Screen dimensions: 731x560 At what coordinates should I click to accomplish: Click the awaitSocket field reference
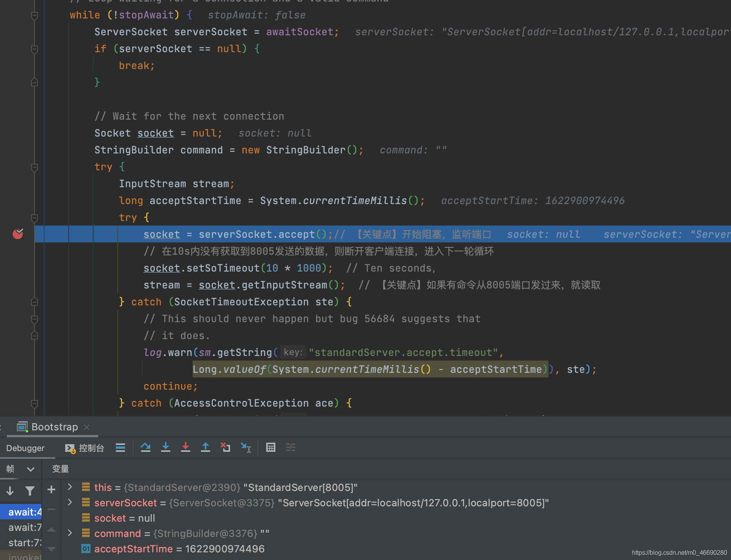click(300, 32)
